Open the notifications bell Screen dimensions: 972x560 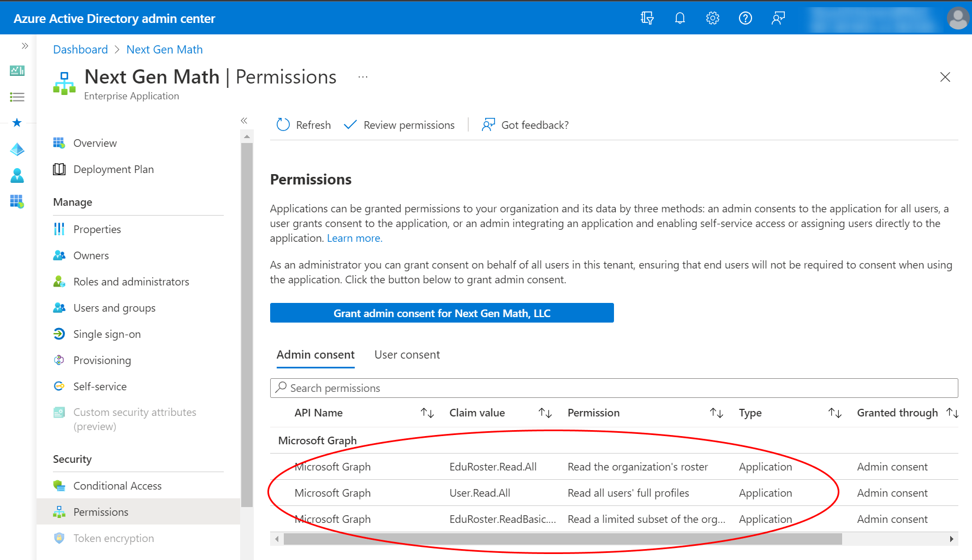[x=679, y=18]
